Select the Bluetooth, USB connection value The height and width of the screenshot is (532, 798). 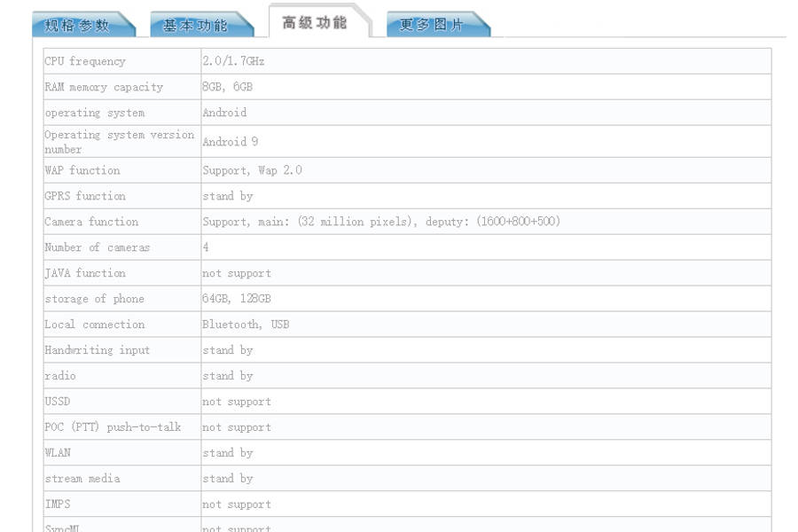tap(246, 325)
